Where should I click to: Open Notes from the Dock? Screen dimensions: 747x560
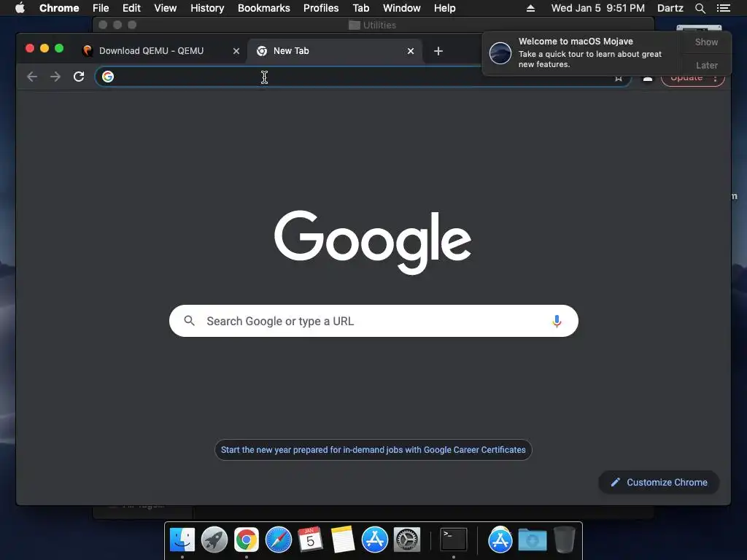[x=343, y=540]
